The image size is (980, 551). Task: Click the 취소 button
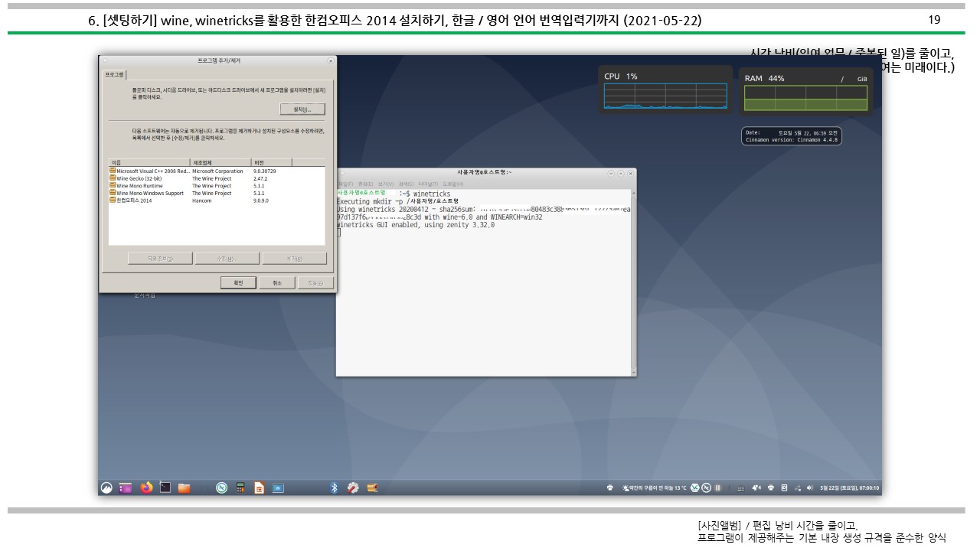pos(276,282)
